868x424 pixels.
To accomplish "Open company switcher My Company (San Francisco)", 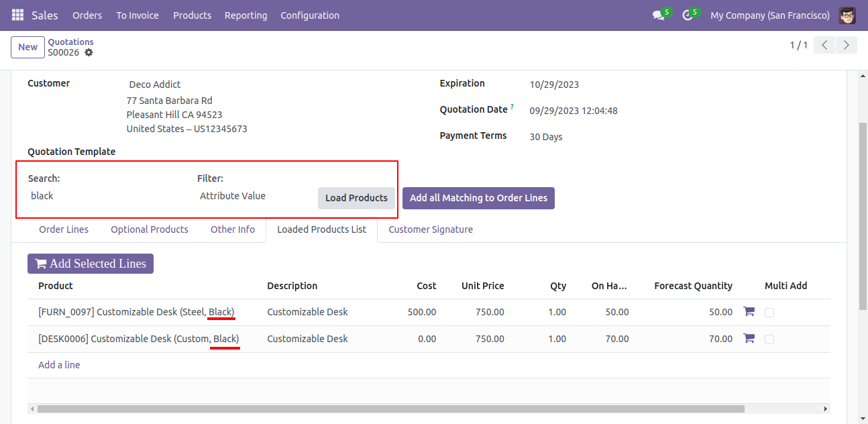I will tap(770, 15).
